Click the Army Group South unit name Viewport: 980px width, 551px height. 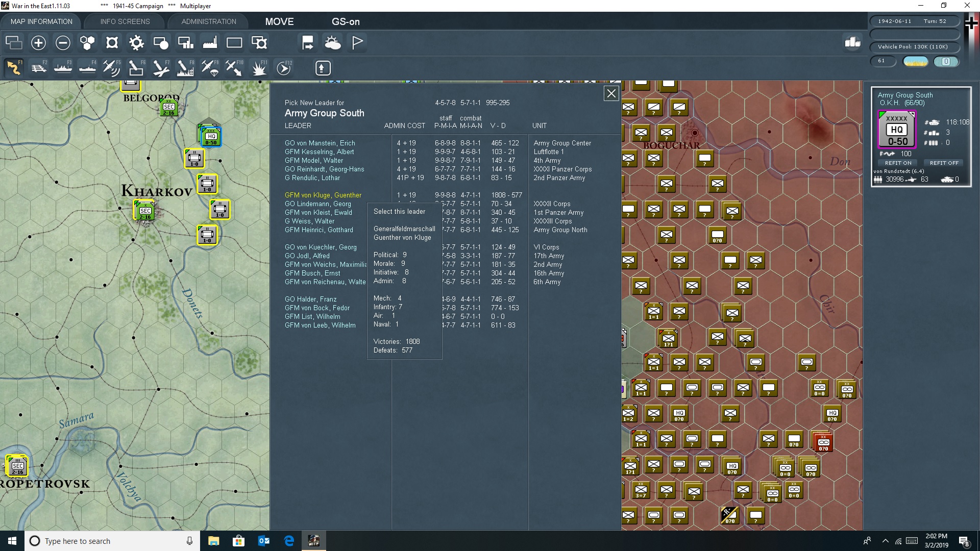pos(905,95)
